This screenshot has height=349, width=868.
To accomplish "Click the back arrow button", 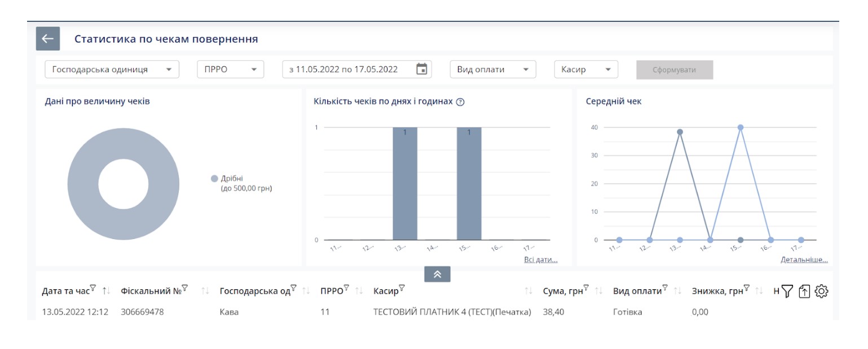I will (x=47, y=39).
